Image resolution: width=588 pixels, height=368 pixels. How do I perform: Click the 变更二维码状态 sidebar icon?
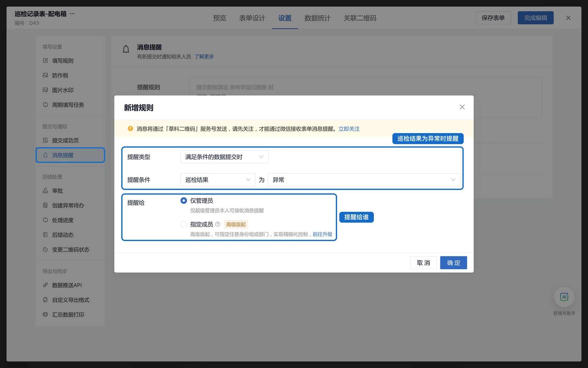pyautogui.click(x=45, y=250)
